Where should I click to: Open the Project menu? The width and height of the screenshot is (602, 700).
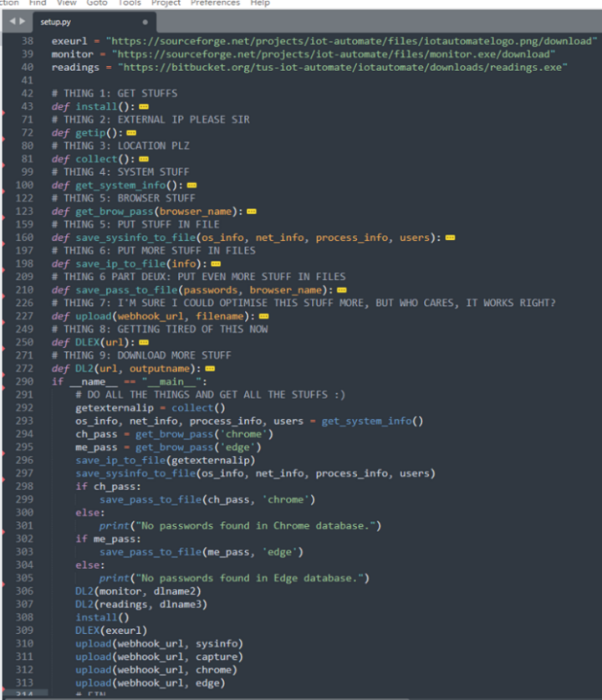coord(166,3)
